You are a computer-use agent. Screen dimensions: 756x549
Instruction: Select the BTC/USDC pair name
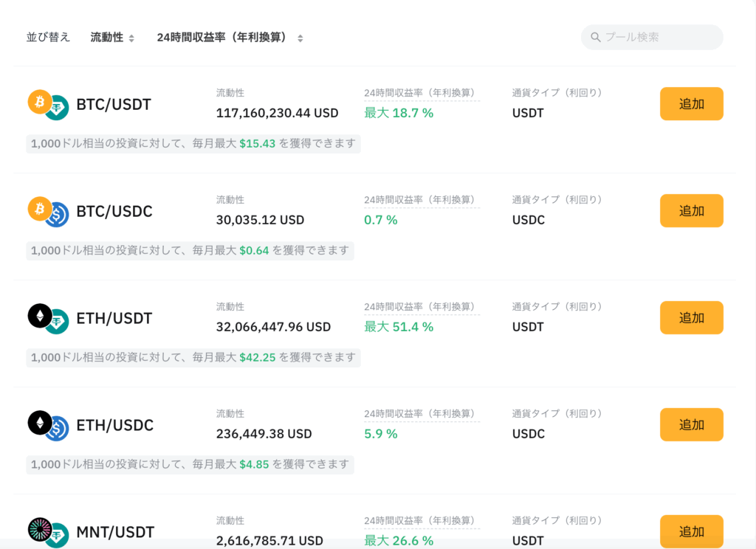coord(114,212)
